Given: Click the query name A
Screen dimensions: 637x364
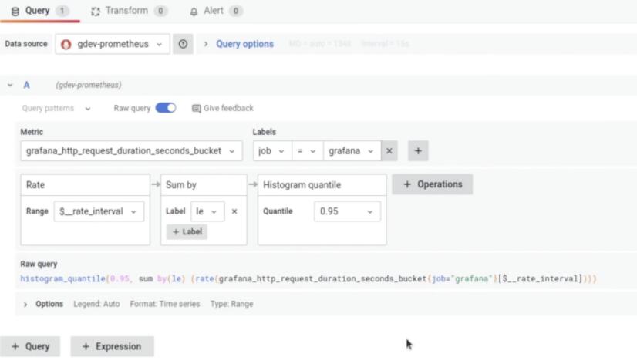Looking at the screenshot, I should (x=26, y=85).
